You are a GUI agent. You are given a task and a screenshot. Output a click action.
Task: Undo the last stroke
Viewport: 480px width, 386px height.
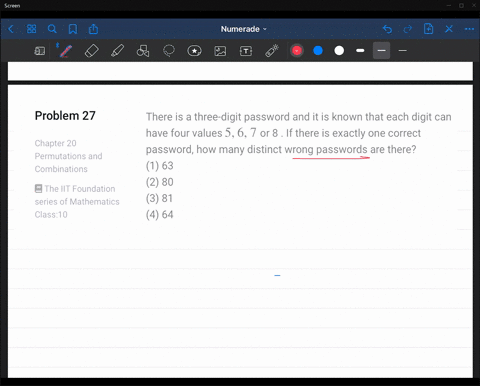tap(387, 29)
